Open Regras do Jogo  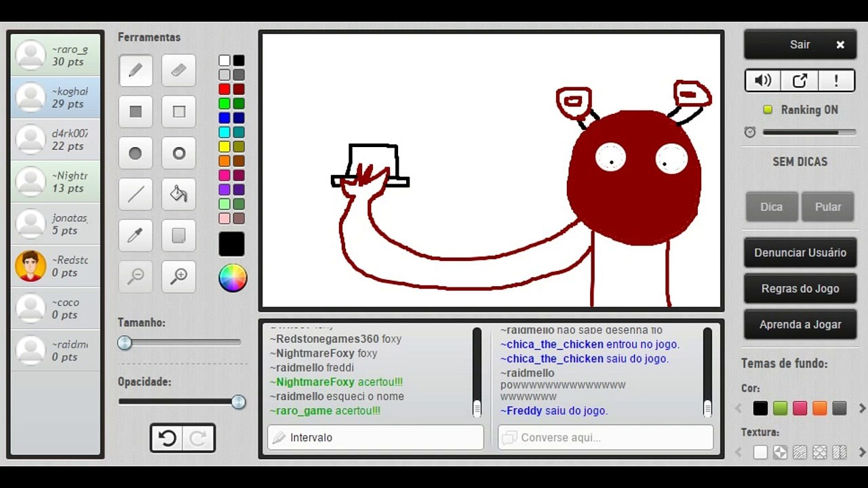[800, 289]
